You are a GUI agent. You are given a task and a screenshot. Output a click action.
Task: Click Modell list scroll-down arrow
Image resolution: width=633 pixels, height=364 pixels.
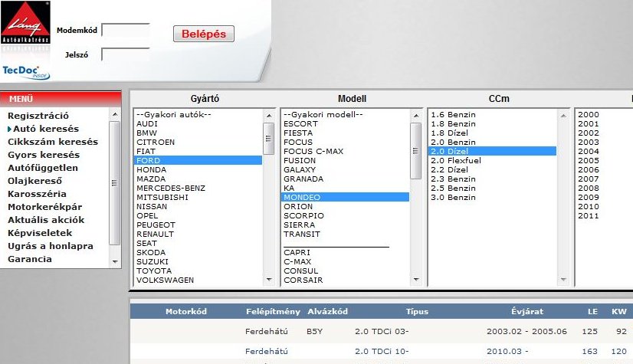pyautogui.click(x=416, y=280)
